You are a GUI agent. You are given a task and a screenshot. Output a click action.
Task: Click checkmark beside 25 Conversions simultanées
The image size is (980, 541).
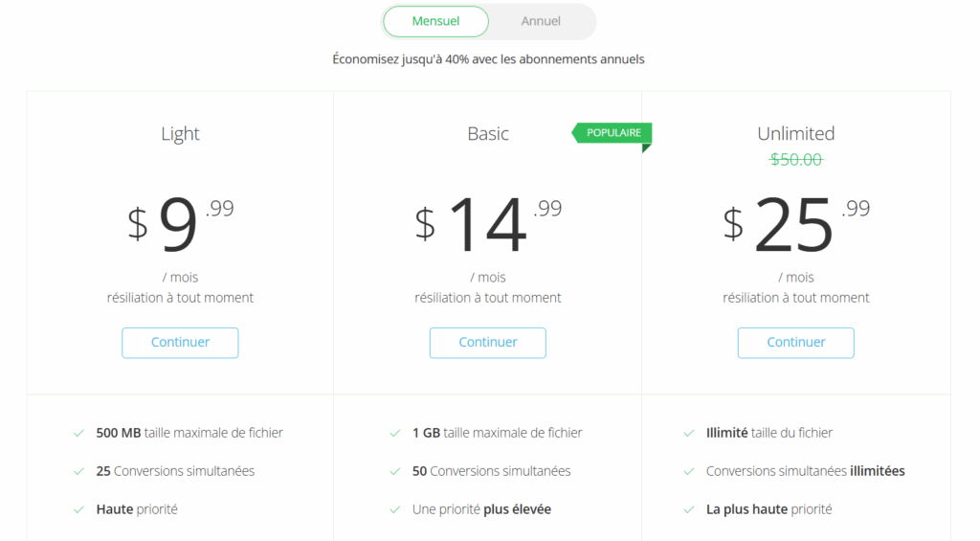tap(79, 471)
